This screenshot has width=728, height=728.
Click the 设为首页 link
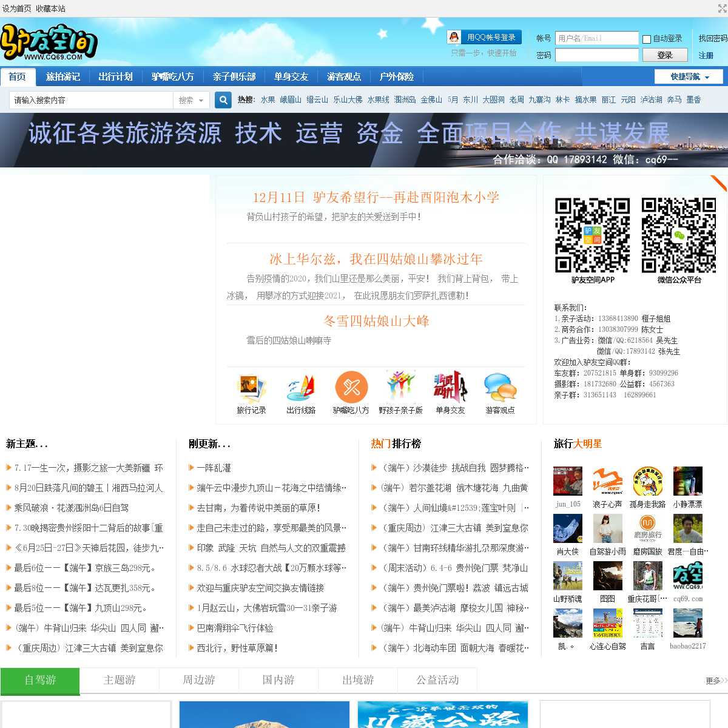16,8
